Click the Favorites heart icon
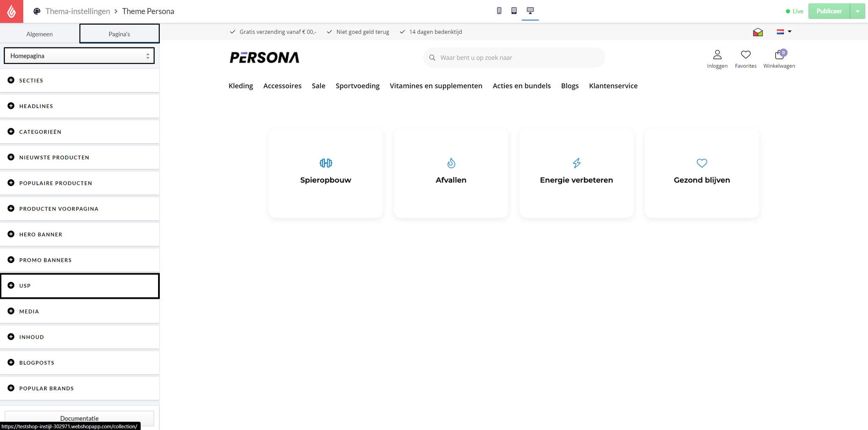The height and width of the screenshot is (430, 868). coord(746,55)
